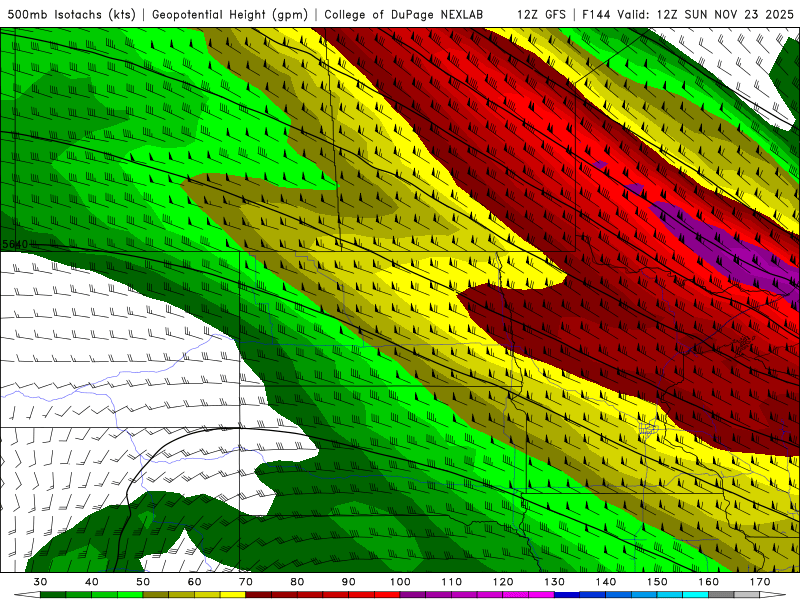Click the '12Z GFS' model run label
Image resolution: width=800 pixels, height=600 pixels.
coord(541,14)
